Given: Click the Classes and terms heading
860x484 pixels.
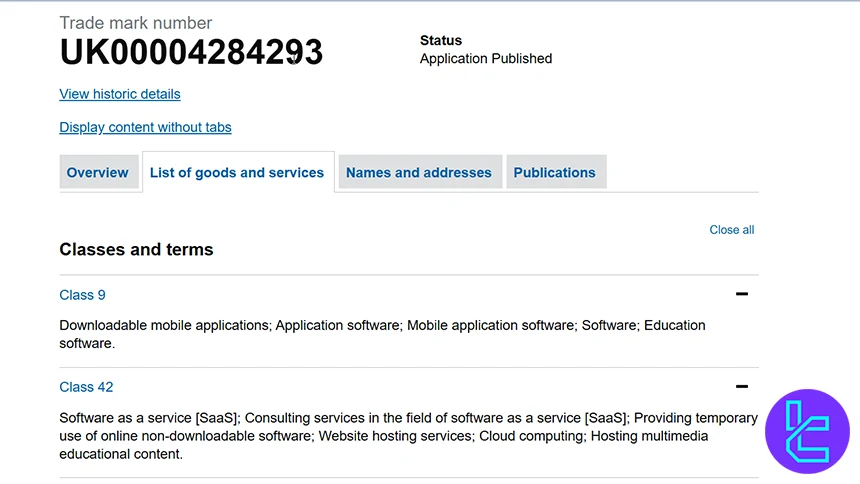Looking at the screenshot, I should coord(136,249).
